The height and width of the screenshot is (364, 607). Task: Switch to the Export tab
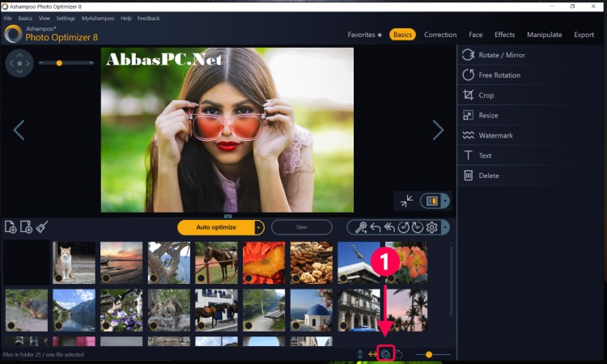point(584,35)
